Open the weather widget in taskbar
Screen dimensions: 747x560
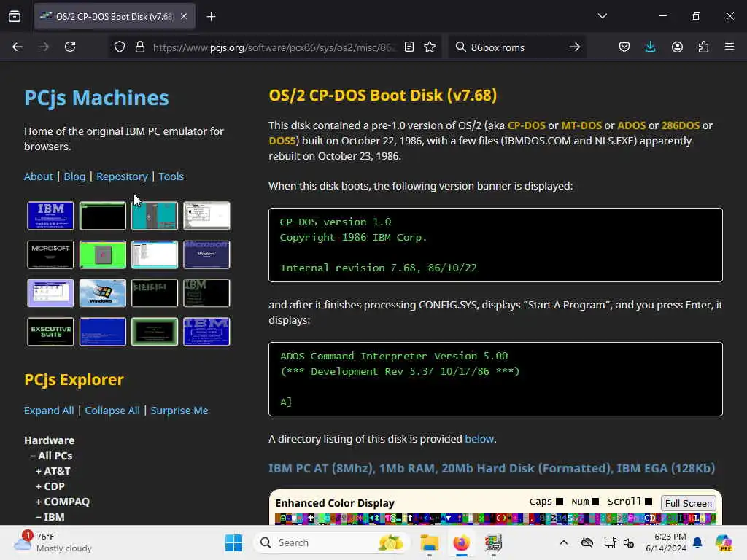coord(53,542)
